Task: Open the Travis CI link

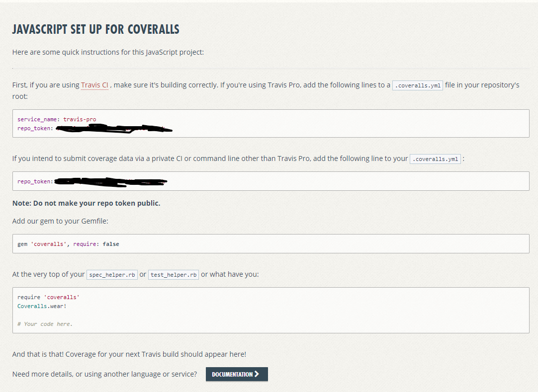Action: point(94,85)
